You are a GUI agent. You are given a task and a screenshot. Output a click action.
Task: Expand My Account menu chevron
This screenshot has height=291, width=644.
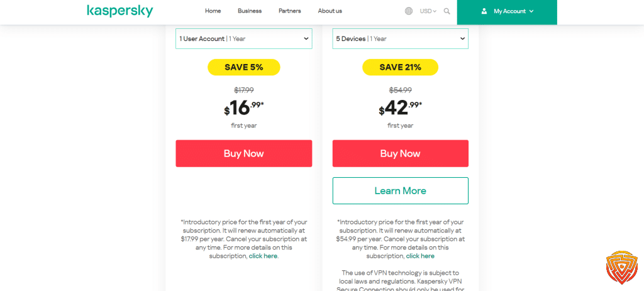pyautogui.click(x=531, y=11)
